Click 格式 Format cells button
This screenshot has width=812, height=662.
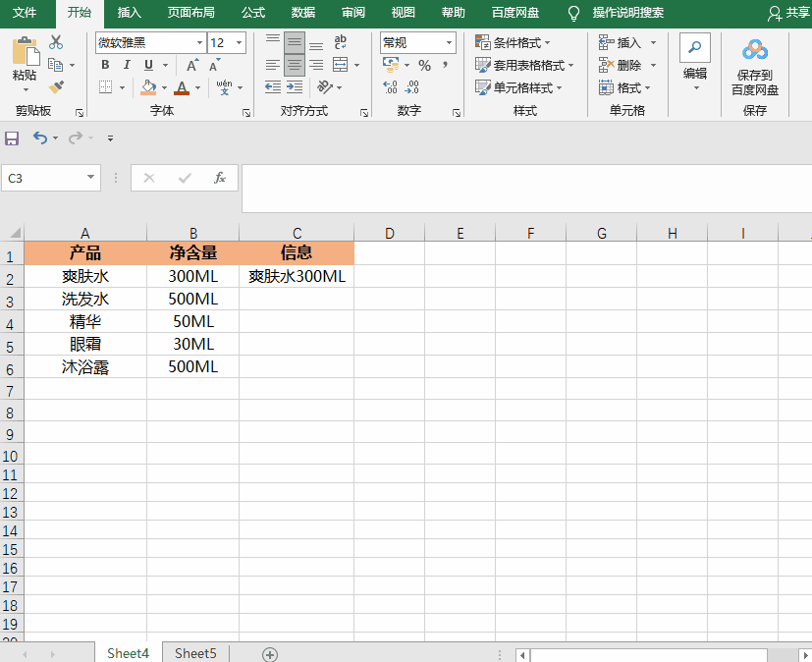[x=624, y=87]
